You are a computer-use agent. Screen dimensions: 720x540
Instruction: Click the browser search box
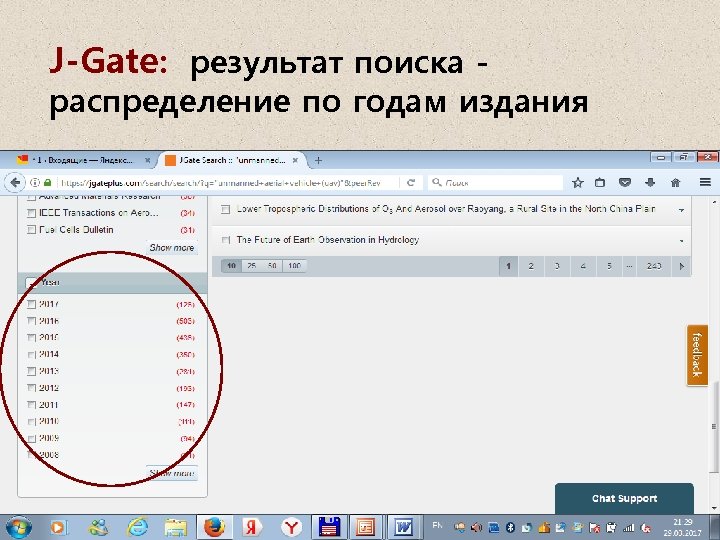pos(496,182)
